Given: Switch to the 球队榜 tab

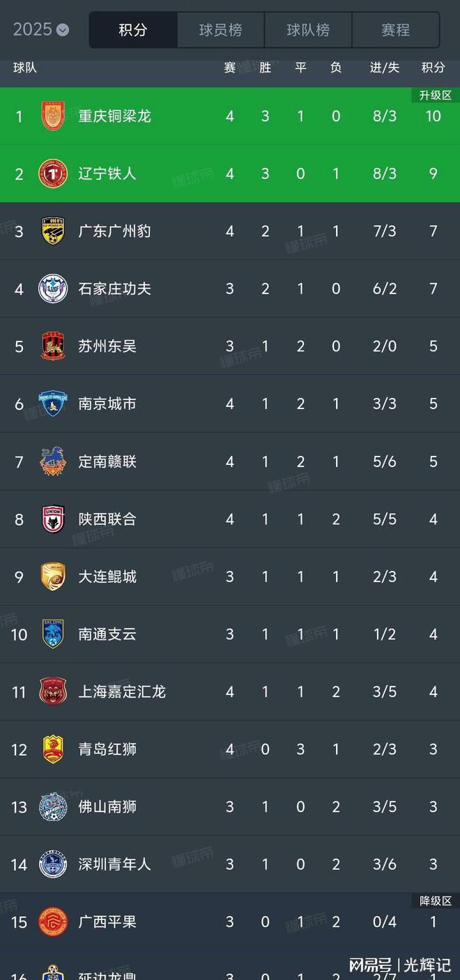Looking at the screenshot, I should 308,30.
